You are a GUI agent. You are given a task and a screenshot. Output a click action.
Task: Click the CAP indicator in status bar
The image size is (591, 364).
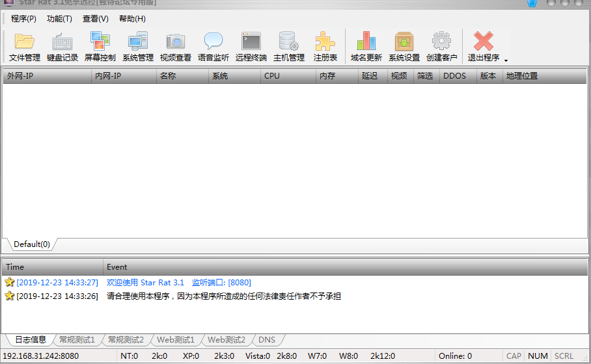[x=514, y=356]
